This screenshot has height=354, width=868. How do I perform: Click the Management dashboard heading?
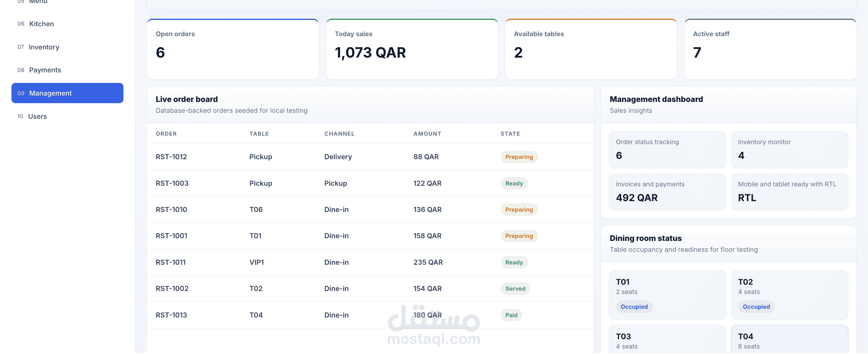click(x=656, y=99)
